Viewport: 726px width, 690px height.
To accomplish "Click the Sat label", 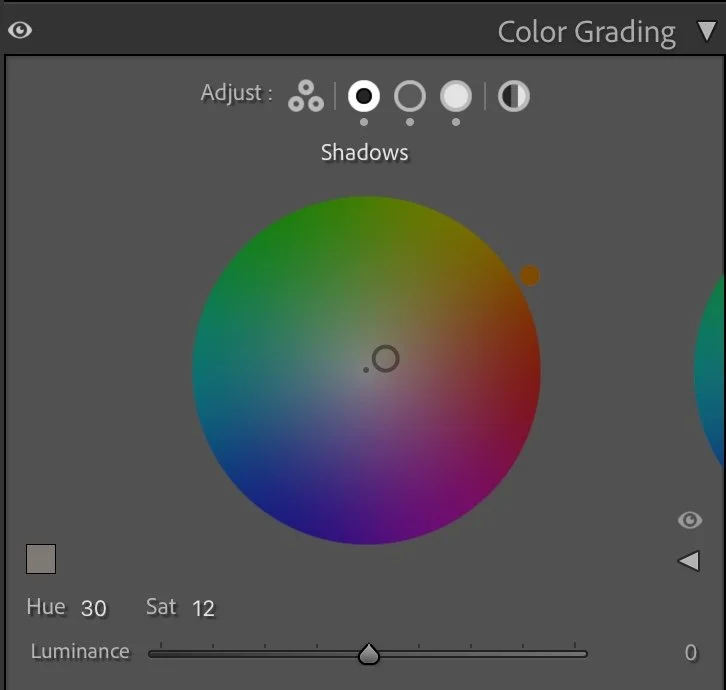I will (x=161, y=607).
